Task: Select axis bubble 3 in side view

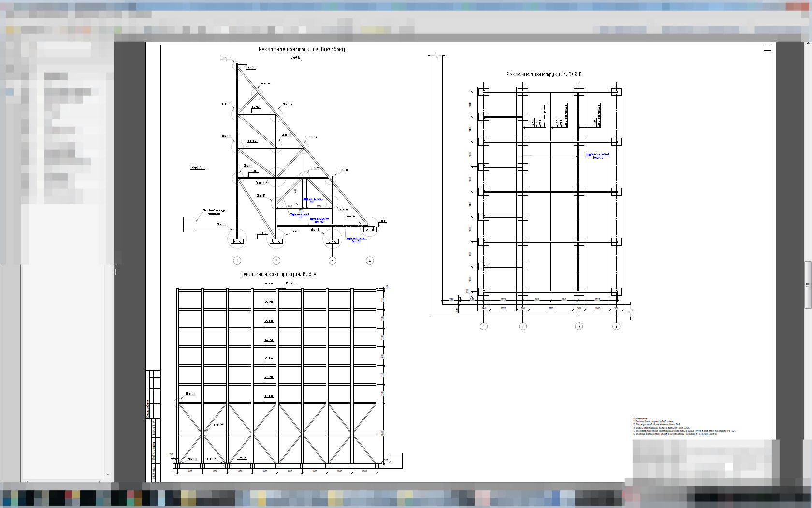Action: tap(332, 261)
